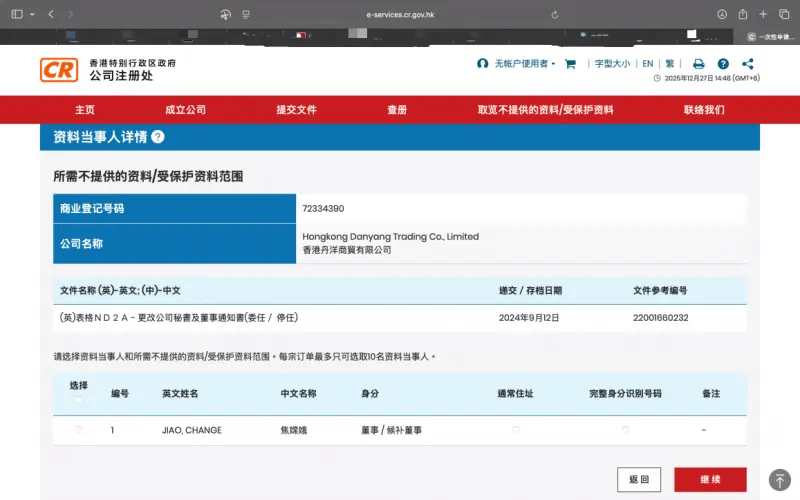800x500 pixels.
Task: Open the 成立公司 navigation menu
Action: pos(185,110)
